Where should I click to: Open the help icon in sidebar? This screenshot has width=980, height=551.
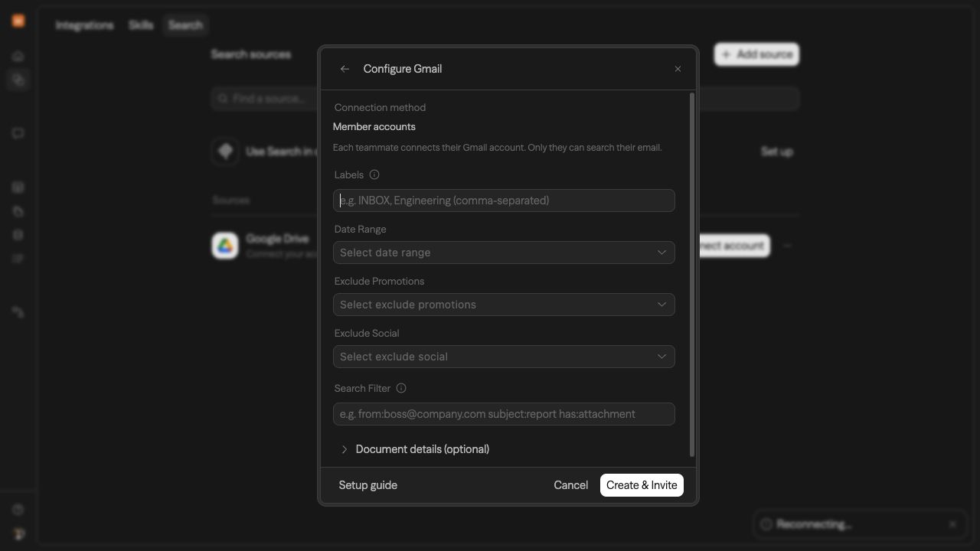[x=18, y=510]
